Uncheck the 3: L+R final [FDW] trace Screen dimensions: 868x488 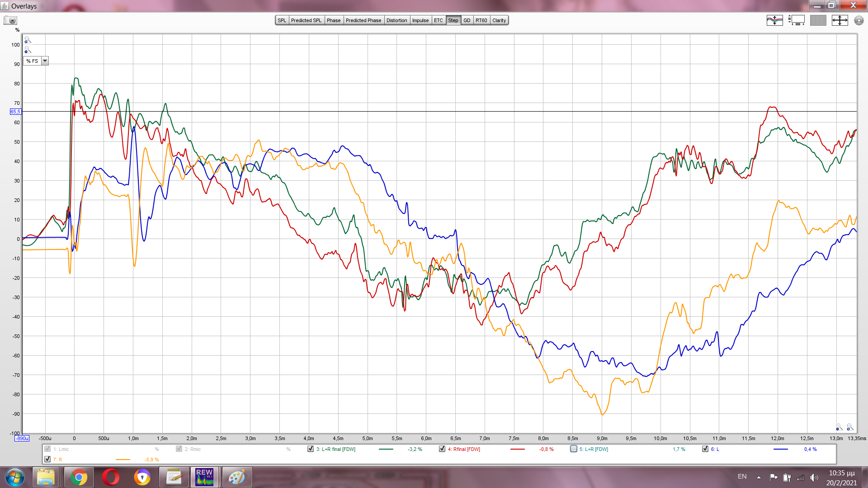pos(311,449)
